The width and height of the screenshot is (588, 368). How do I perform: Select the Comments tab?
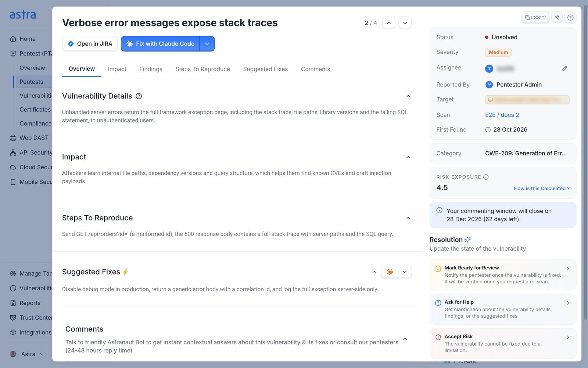click(315, 69)
